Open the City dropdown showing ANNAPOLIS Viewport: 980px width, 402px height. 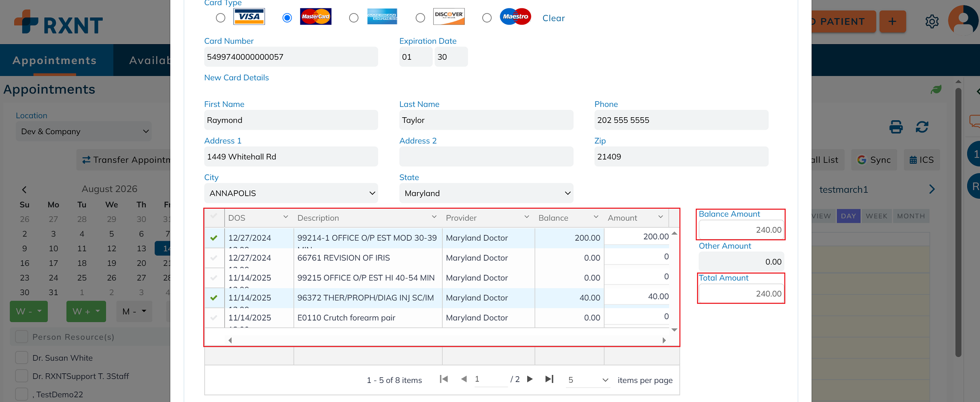click(291, 193)
